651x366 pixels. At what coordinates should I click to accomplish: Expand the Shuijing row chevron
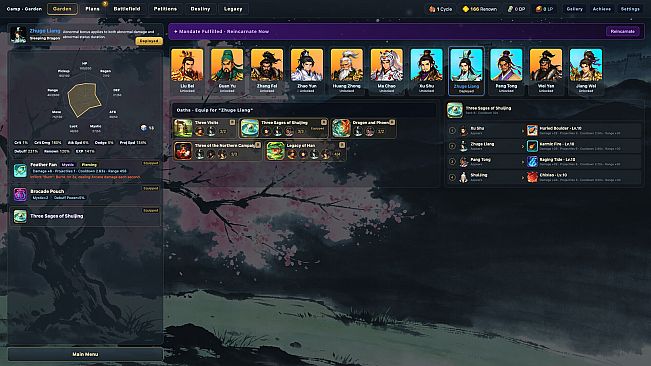pyautogui.click(x=523, y=177)
